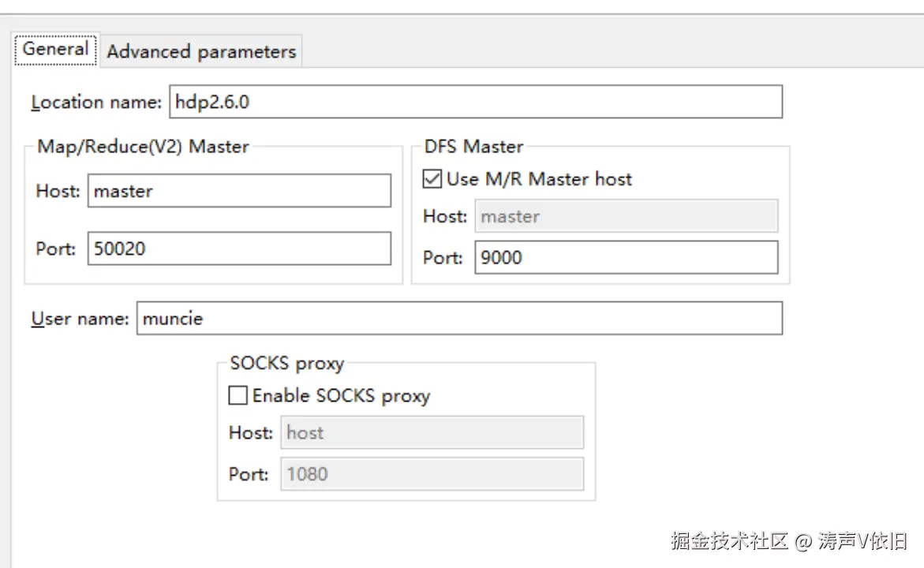Uncheck the Use M/R Master host checkbox
This screenshot has height=568, width=924.
432,179
